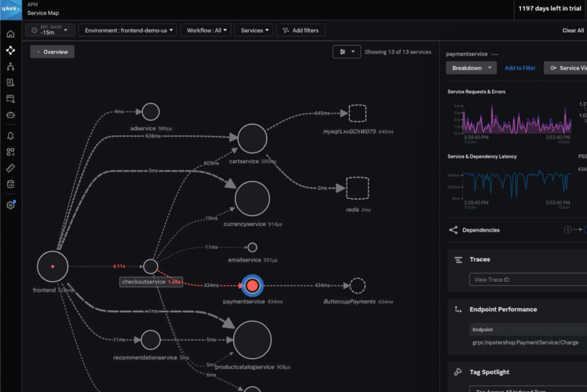
Task: Open the RUM browser icon in sidebar
Action: (10, 99)
